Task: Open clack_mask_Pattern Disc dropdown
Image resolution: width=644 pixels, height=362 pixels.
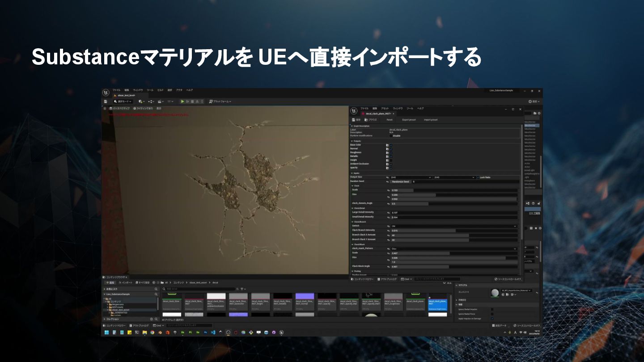Action: (x=454, y=248)
